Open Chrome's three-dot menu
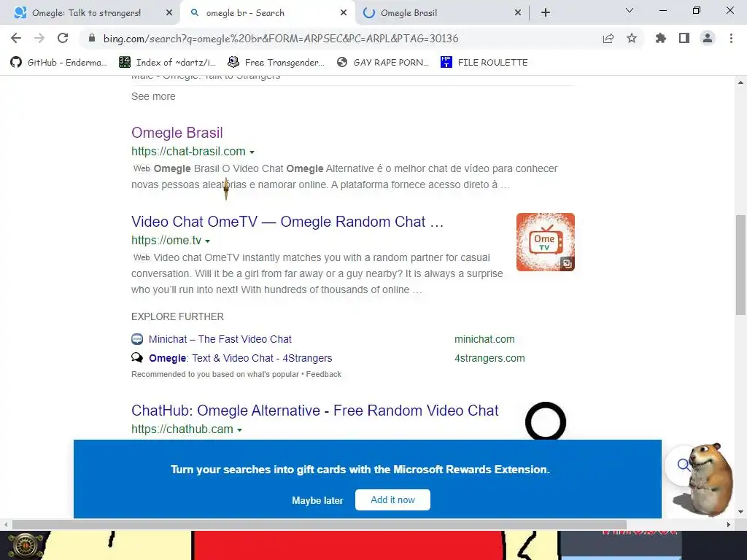This screenshot has width=747, height=560. tap(731, 38)
